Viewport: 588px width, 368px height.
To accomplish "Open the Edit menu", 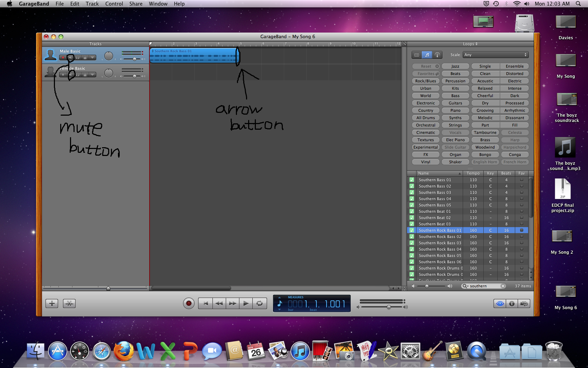I will coord(75,4).
